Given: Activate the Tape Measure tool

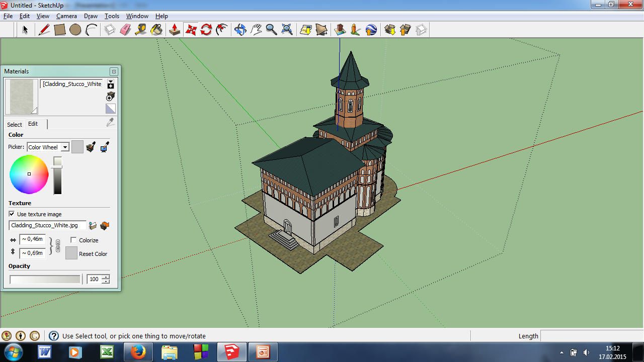Looking at the screenshot, I should pos(141,30).
